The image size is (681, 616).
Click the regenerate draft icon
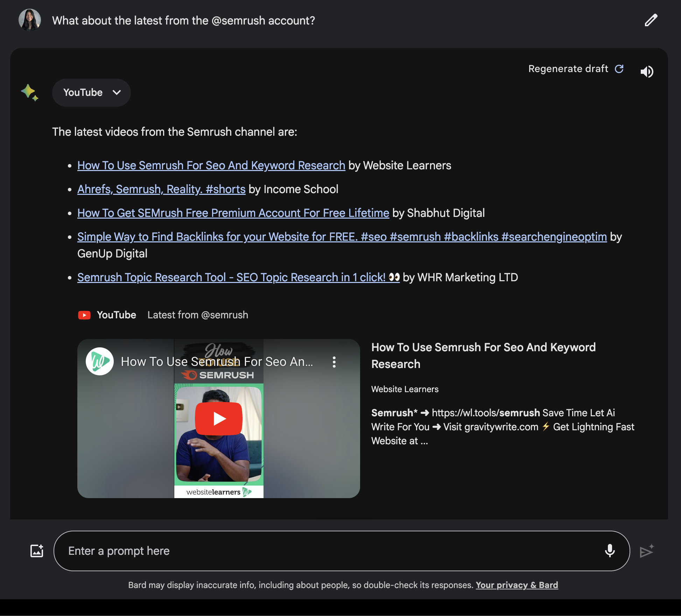click(x=620, y=68)
